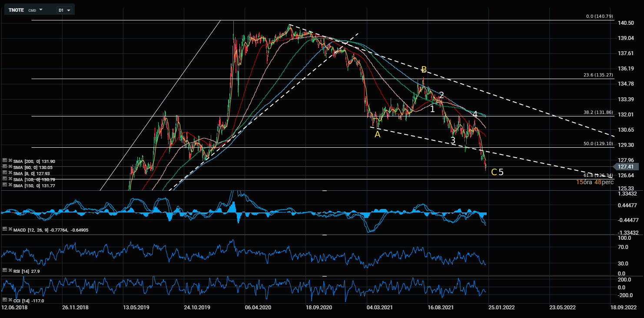The height and width of the screenshot is (318, 644).
Task: Select the yellow B wave label
Action: pyautogui.click(x=424, y=70)
